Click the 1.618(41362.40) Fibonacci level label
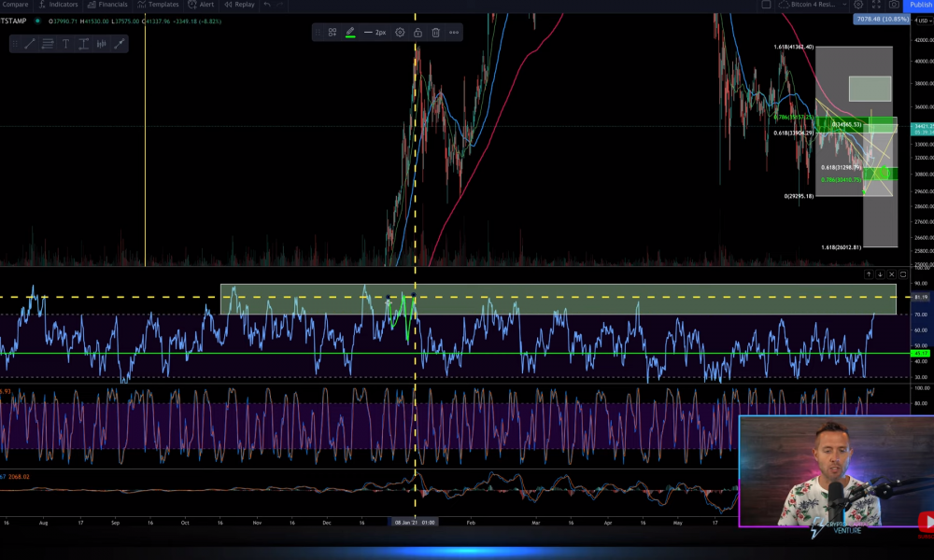This screenshot has width=934, height=560. tap(793, 47)
